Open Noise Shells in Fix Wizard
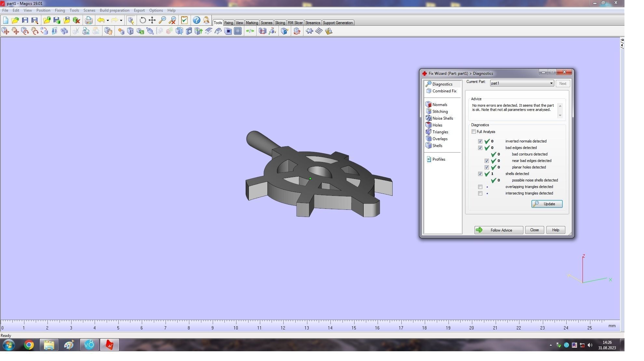 coord(442,118)
